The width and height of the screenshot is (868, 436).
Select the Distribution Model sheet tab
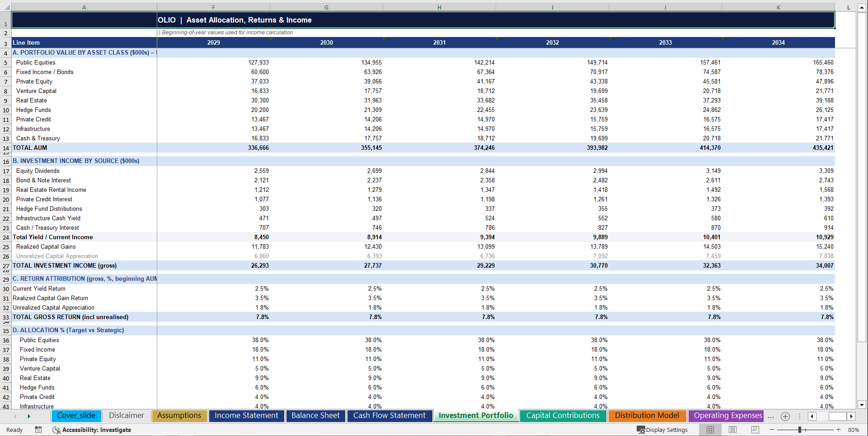tap(647, 415)
